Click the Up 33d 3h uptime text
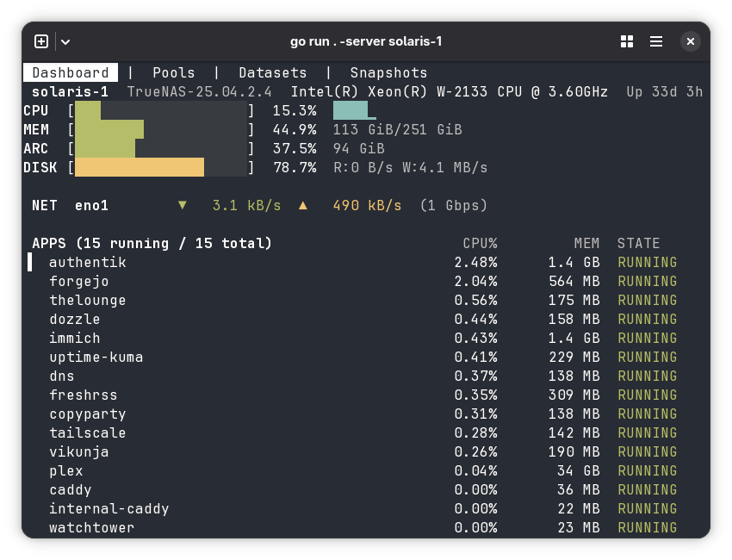The width and height of the screenshot is (732, 560). click(665, 91)
